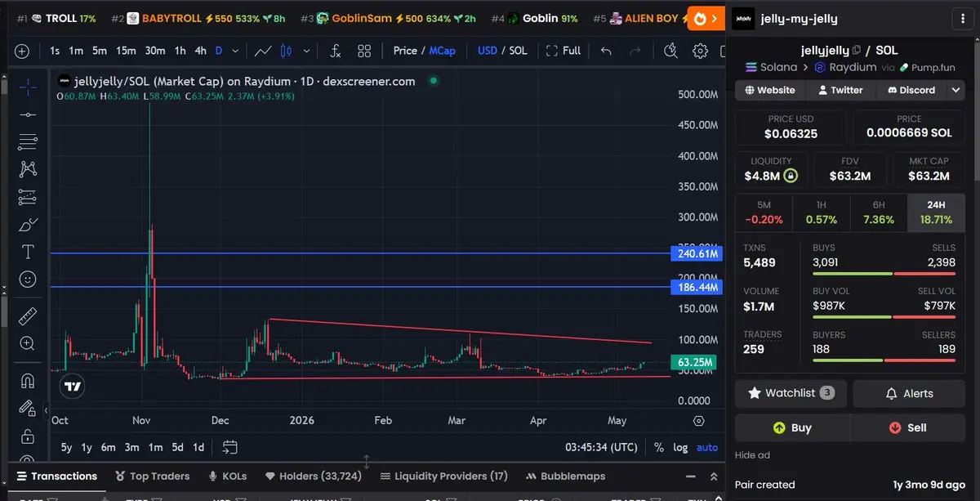Image resolution: width=980 pixels, height=501 pixels.
Task: Add pair to Watchlist
Action: click(x=791, y=393)
